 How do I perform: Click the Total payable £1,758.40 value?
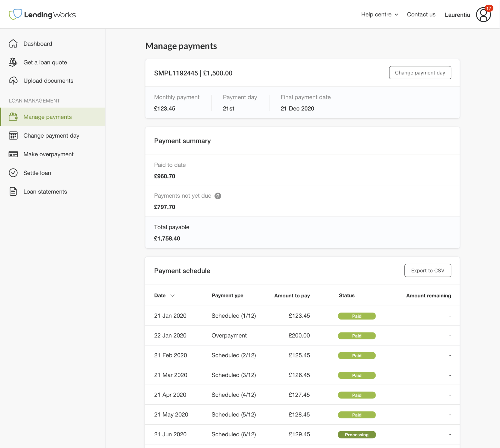coord(167,239)
